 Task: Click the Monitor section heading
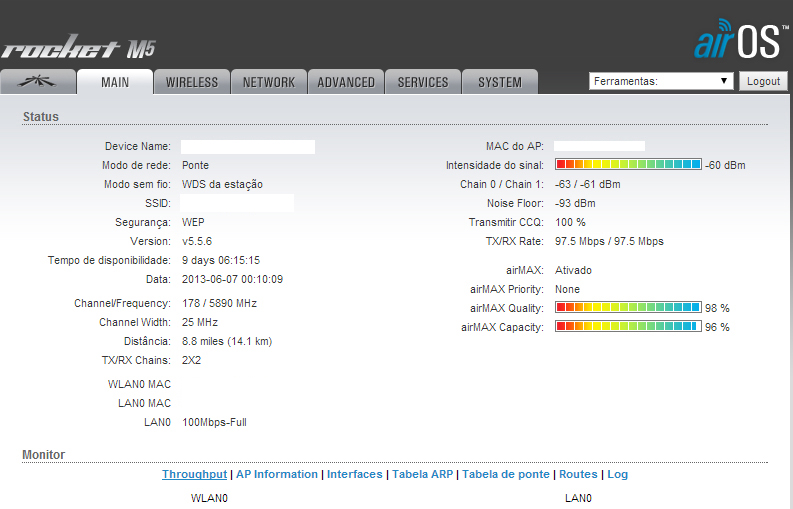tap(43, 455)
